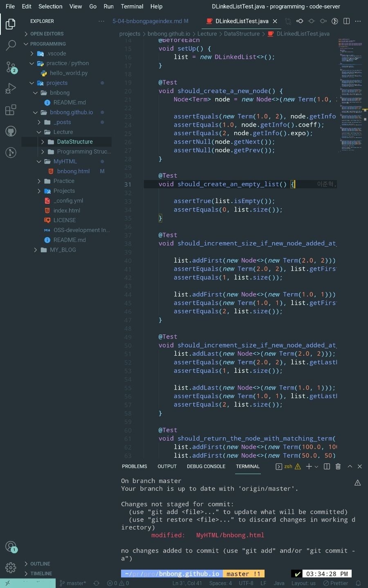Image resolution: width=368 pixels, height=588 pixels.
Task: Click master* branch in status bar
Action: pyautogui.click(x=73, y=584)
